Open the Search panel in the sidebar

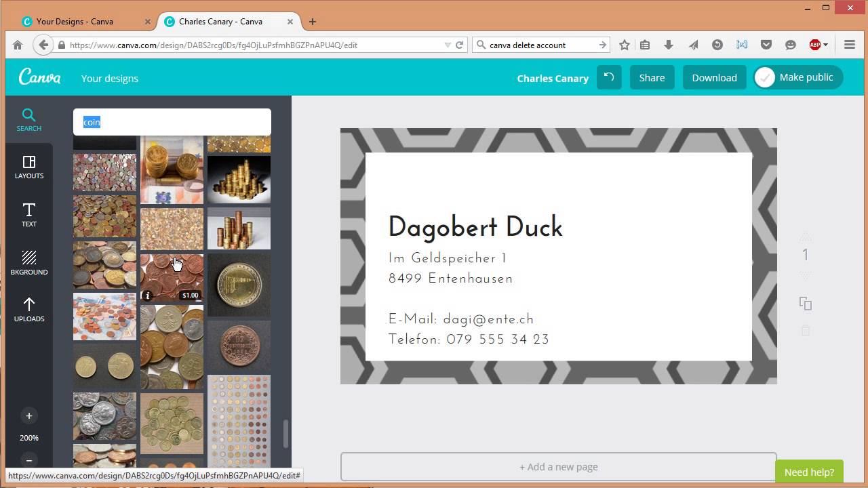(x=28, y=119)
